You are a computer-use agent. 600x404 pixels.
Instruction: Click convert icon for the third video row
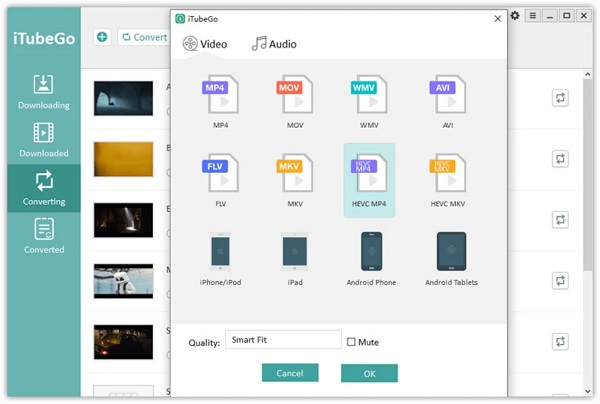point(560,220)
